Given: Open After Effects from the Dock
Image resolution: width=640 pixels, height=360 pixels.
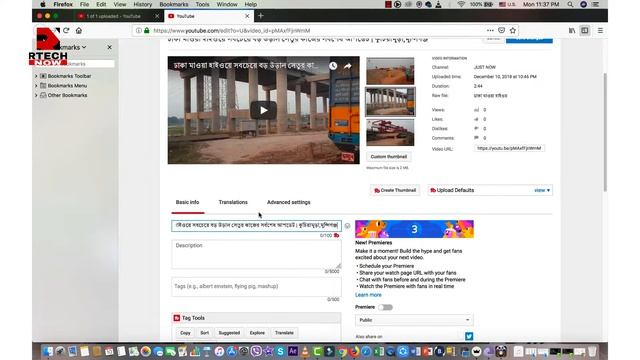Looking at the screenshot, I should (x=293, y=351).
